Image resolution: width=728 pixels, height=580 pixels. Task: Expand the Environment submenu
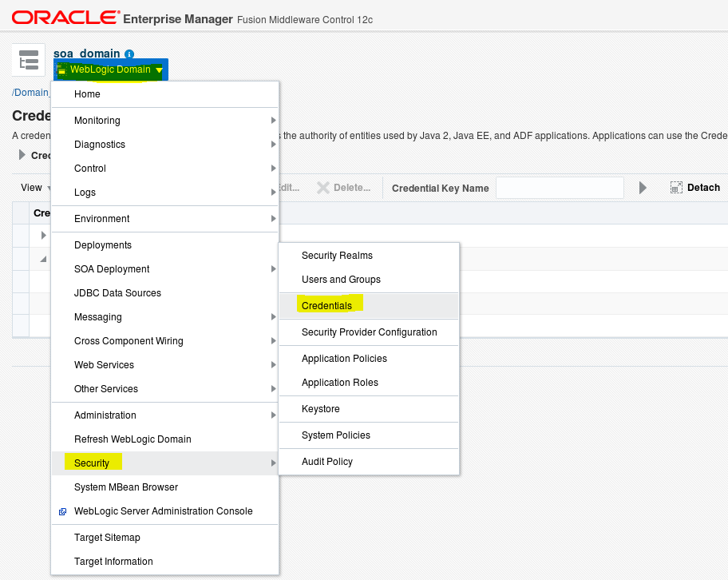click(274, 218)
